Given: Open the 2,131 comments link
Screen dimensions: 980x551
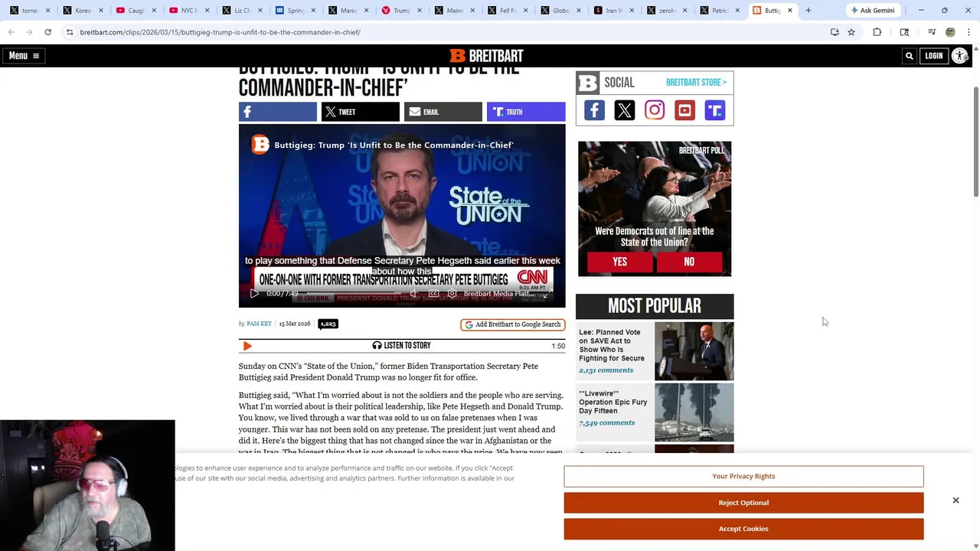Looking at the screenshot, I should tap(606, 370).
